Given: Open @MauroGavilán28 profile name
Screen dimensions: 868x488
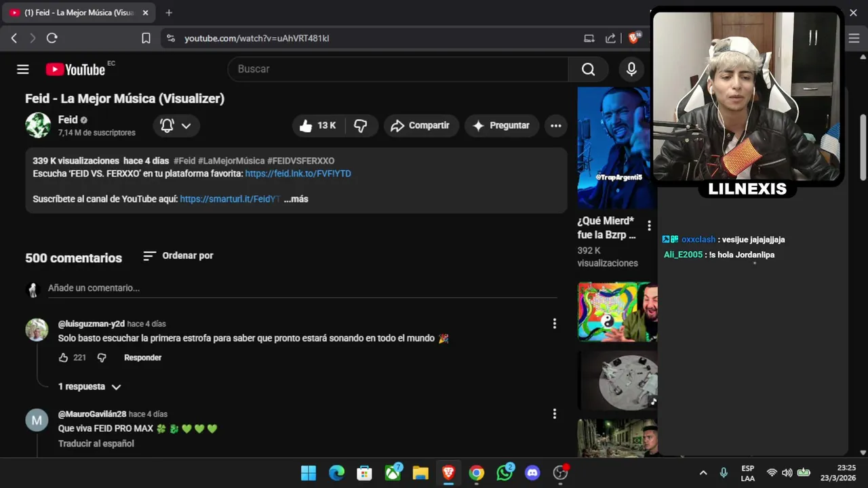Looking at the screenshot, I should 92,414.
